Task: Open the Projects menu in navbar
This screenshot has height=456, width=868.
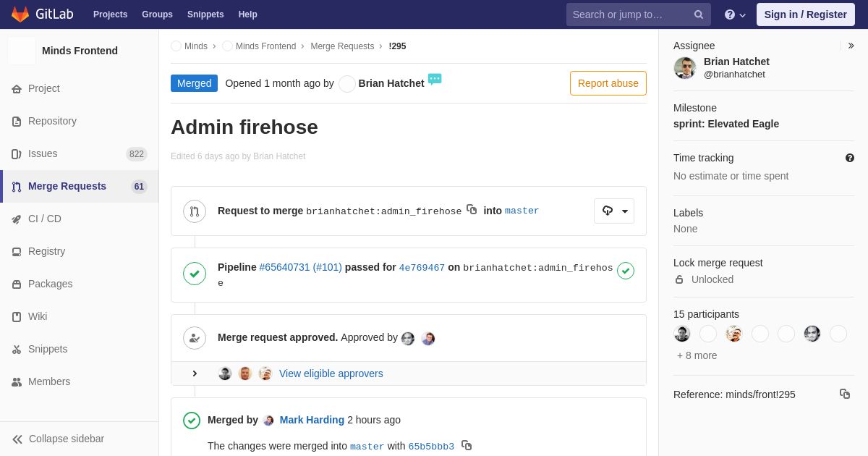Action: 110,14
